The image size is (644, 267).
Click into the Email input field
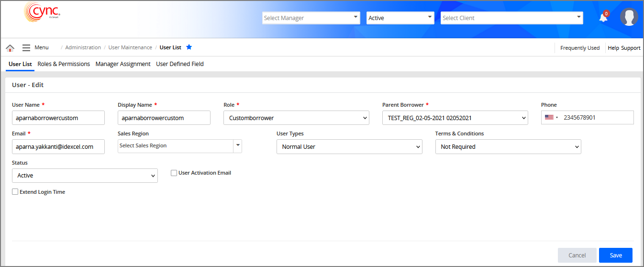click(58, 147)
